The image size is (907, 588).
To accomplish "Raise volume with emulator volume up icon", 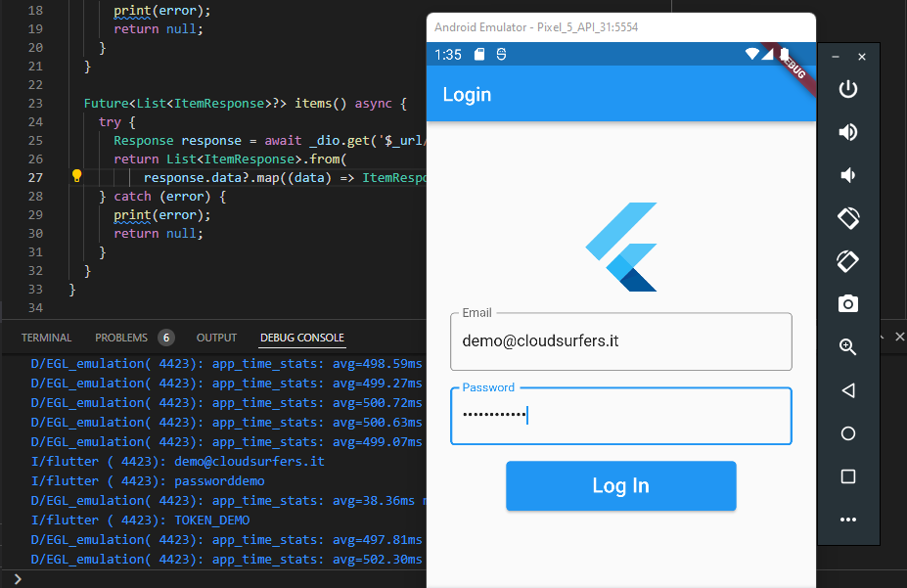I will pyautogui.click(x=848, y=132).
